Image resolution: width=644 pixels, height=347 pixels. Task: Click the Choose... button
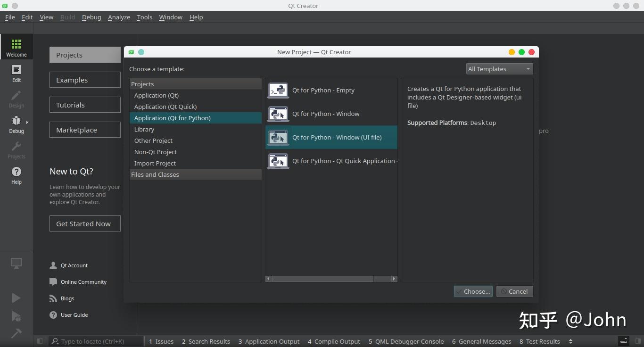click(473, 291)
